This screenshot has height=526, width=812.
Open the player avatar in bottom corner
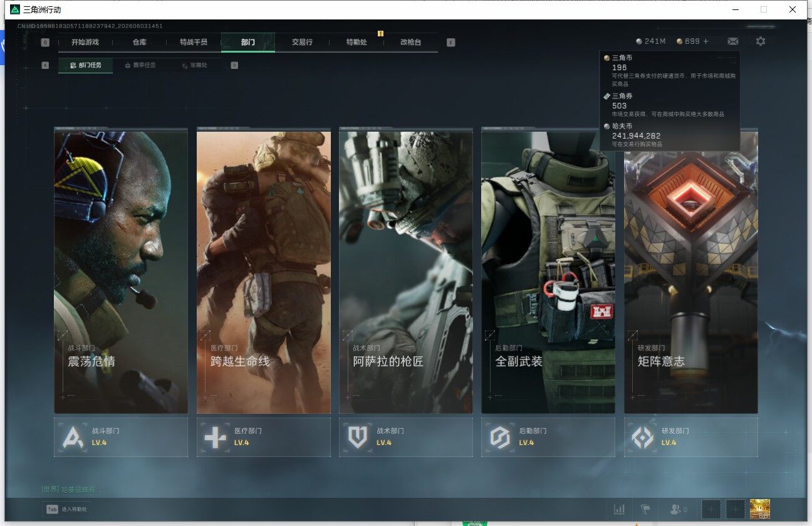[x=760, y=509]
